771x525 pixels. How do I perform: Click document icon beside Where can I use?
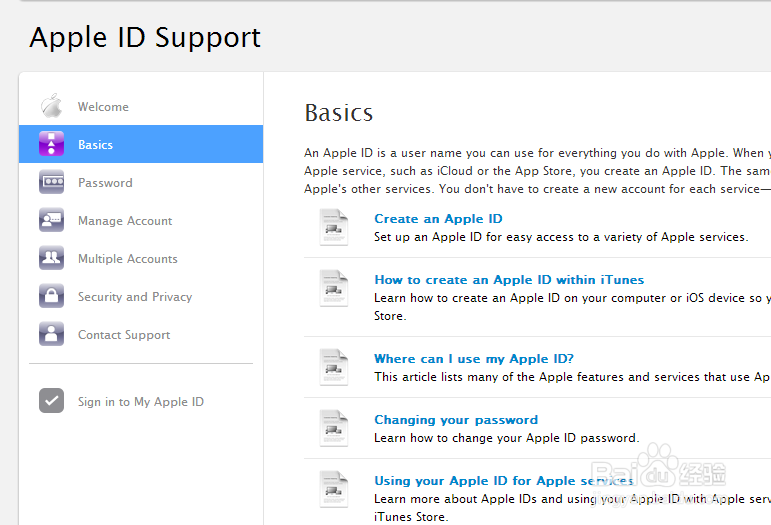pyautogui.click(x=333, y=367)
